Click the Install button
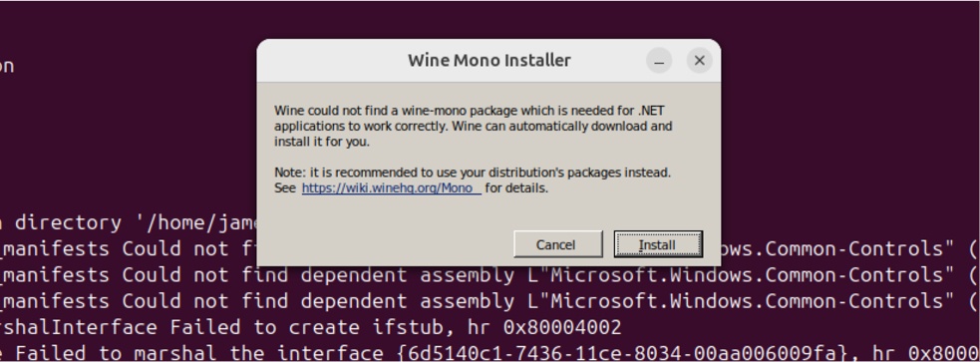Screen dimensions: 980x362 [658, 244]
